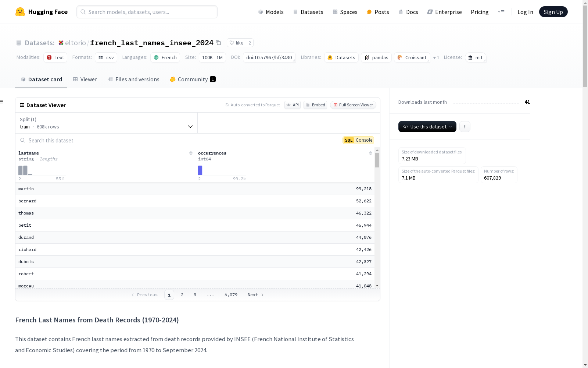Click the DOI tag doi:10.57967/hf/3430

[269, 57]
